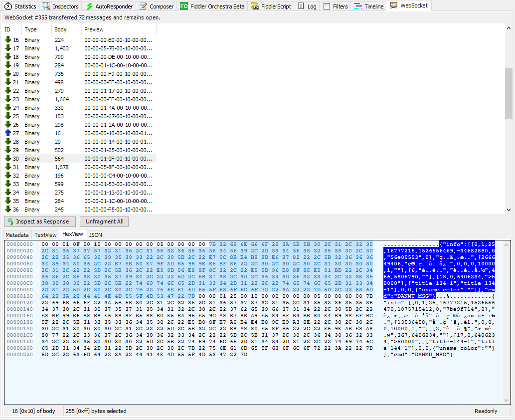Click the blue up arrow on message 27
The width and height of the screenshot is (515, 420).
coord(8,133)
